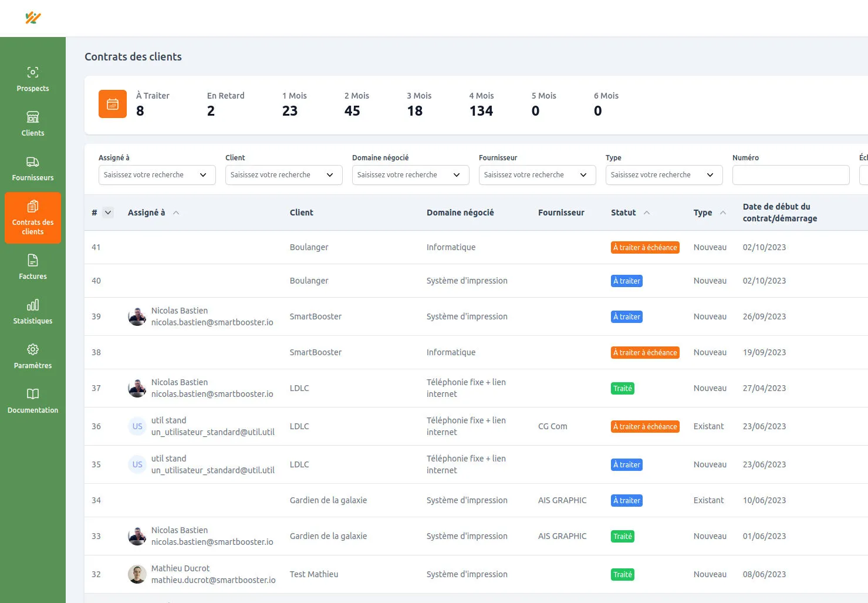Click the orange calendar icon

113,103
